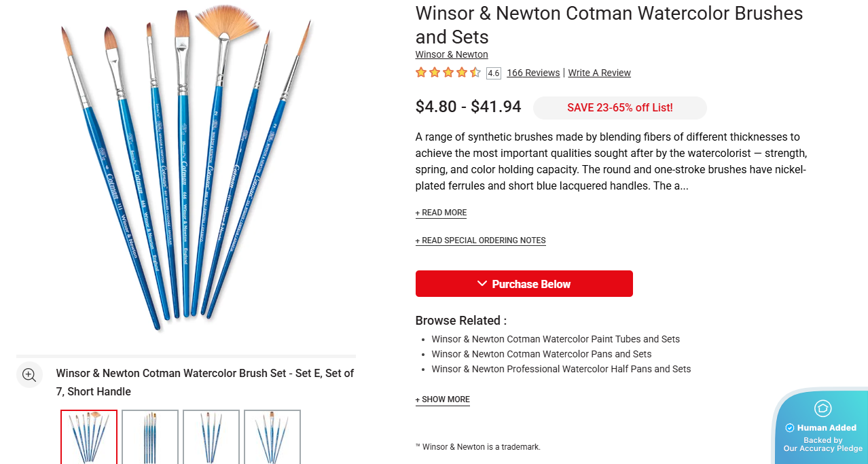868x464 pixels.
Task: Open Professional Watercolor Half Pans and Sets
Action: 561,369
